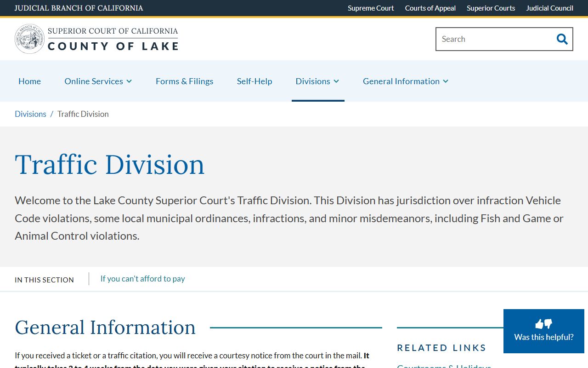This screenshot has height=368, width=588.
Task: Click the RELATED LINKS heading
Action: (x=441, y=348)
